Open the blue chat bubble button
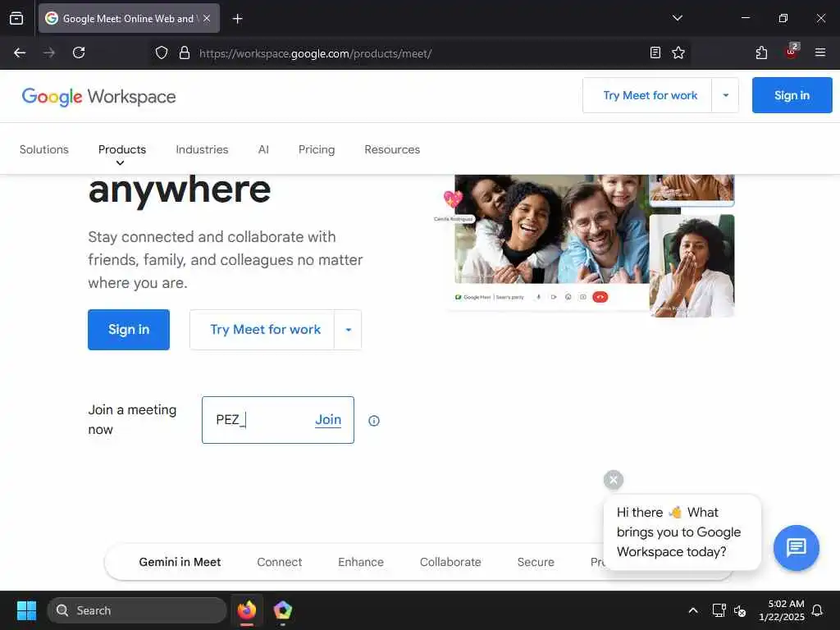Image resolution: width=840 pixels, height=630 pixels. point(796,547)
